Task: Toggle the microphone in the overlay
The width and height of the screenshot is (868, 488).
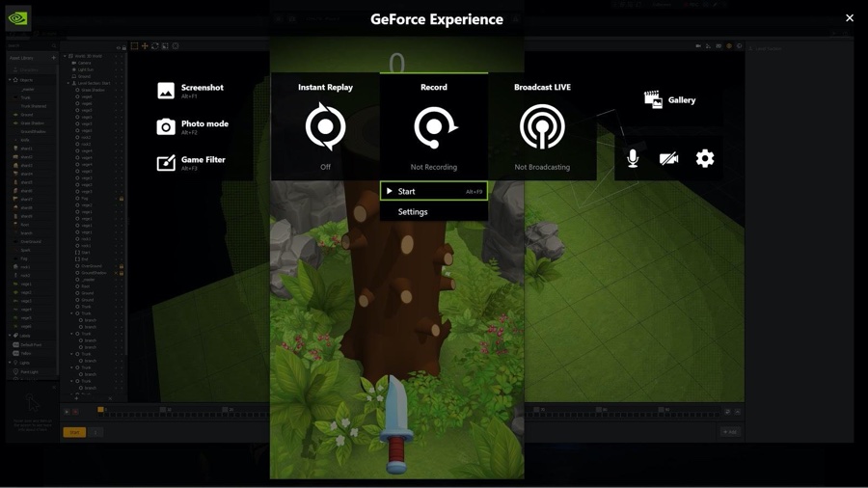Action: 633,159
